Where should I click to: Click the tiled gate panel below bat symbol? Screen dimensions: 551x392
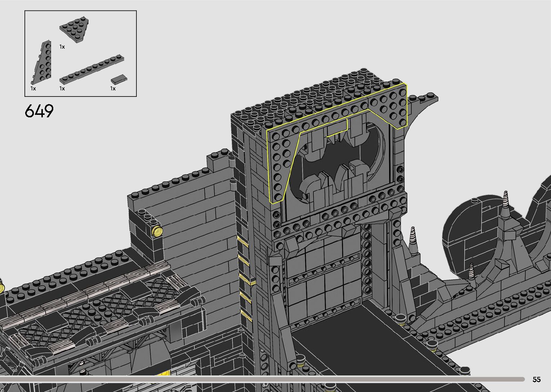[324, 277]
